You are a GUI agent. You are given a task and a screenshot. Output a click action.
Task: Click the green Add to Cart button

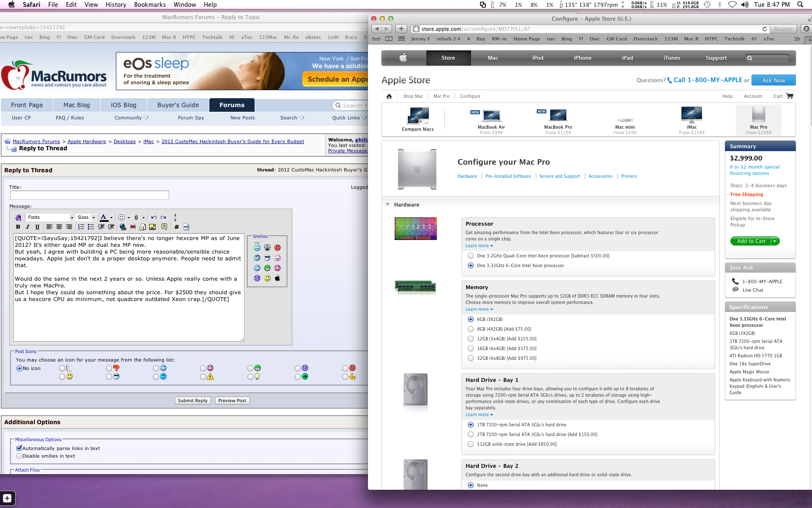[x=751, y=241]
